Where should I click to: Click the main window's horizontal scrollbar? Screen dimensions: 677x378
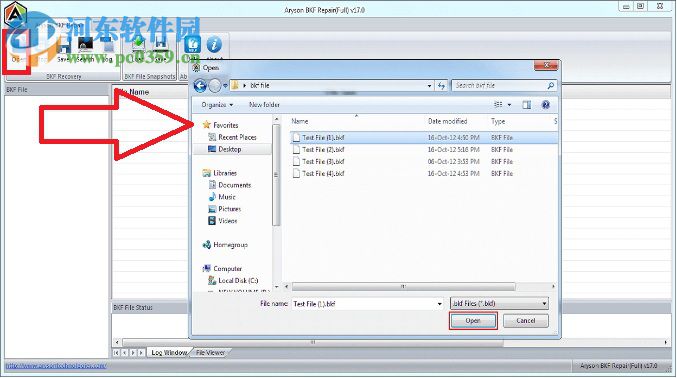click(x=313, y=342)
